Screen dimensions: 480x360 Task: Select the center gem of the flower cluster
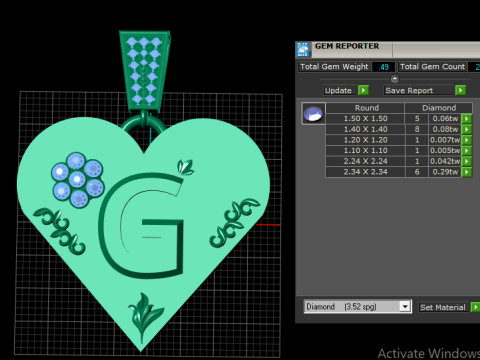pyautogui.click(x=77, y=180)
